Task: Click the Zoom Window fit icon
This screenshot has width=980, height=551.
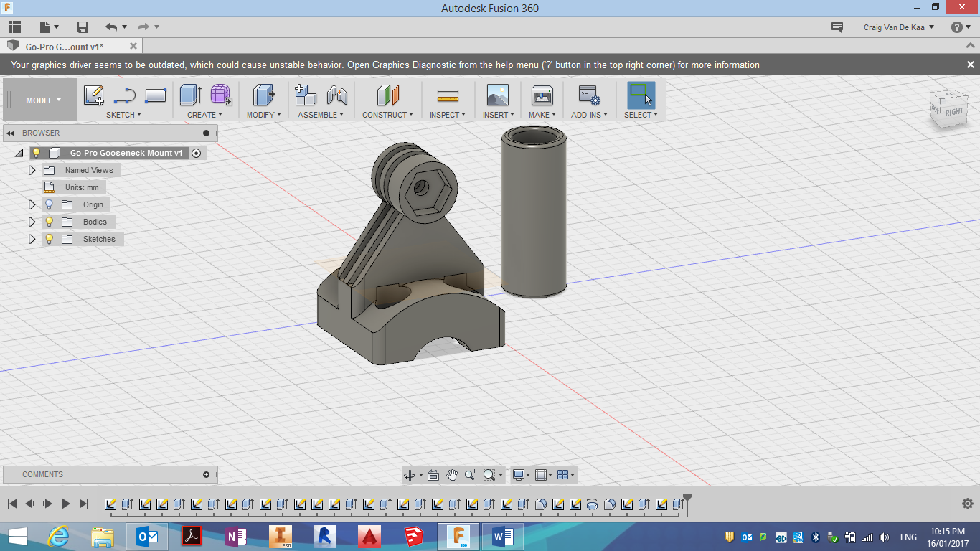Action: pyautogui.click(x=489, y=475)
